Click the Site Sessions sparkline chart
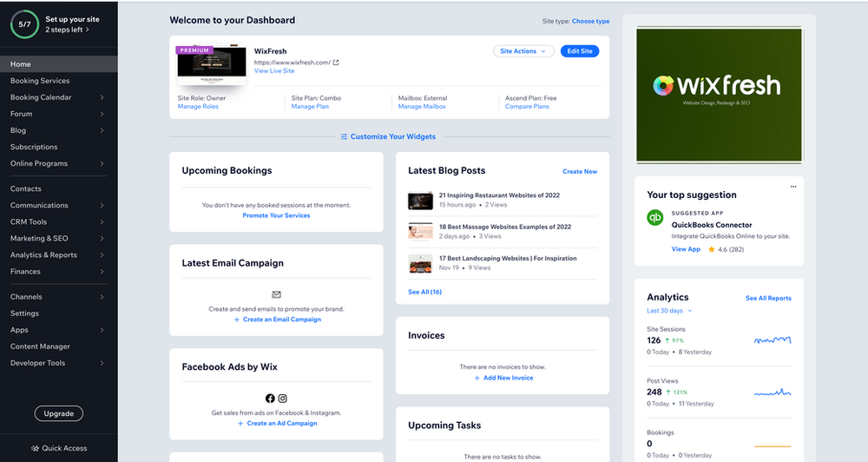This screenshot has width=868, height=462. tap(772, 340)
